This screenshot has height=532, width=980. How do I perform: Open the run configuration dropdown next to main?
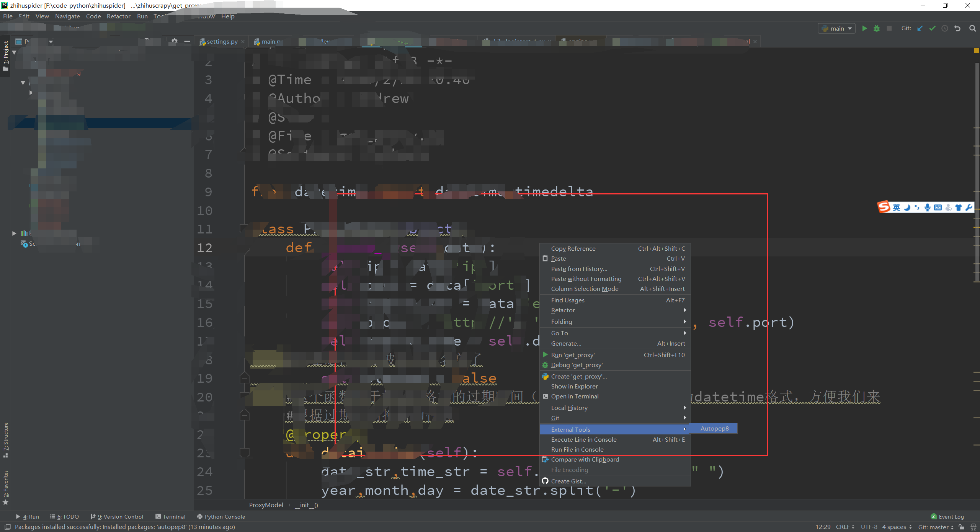click(x=850, y=28)
